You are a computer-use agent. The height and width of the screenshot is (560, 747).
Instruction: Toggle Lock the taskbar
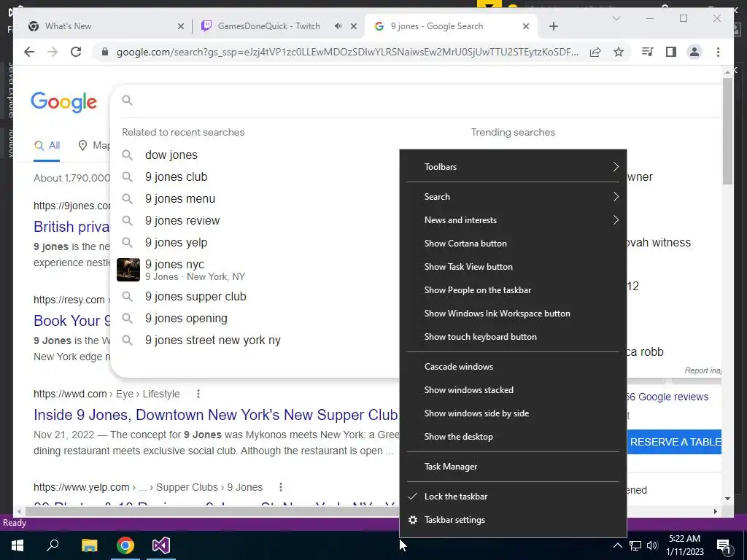pos(513,496)
